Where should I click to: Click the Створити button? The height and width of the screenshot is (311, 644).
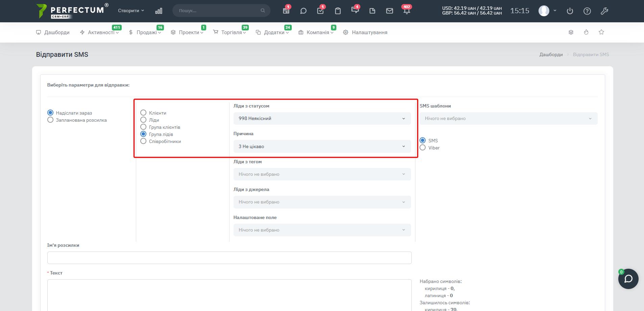point(131,11)
